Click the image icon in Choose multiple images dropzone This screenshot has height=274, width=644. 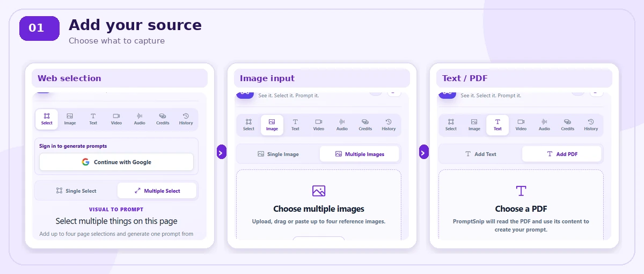pyautogui.click(x=319, y=191)
